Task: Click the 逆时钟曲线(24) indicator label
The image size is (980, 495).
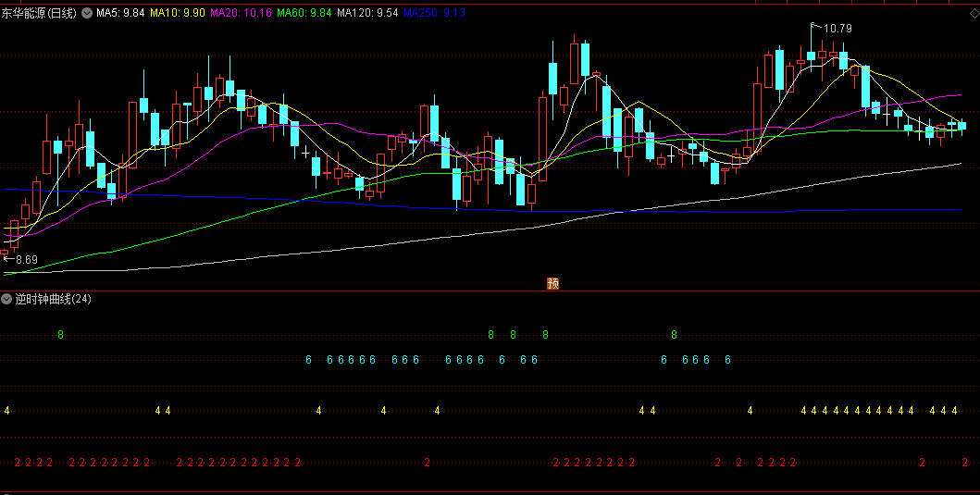Action: pyautogui.click(x=54, y=299)
